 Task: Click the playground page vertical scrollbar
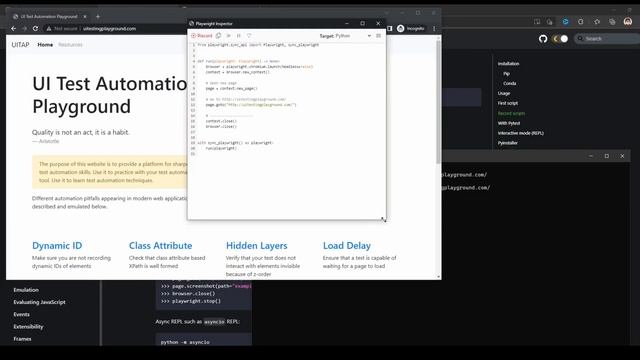pos(439,102)
